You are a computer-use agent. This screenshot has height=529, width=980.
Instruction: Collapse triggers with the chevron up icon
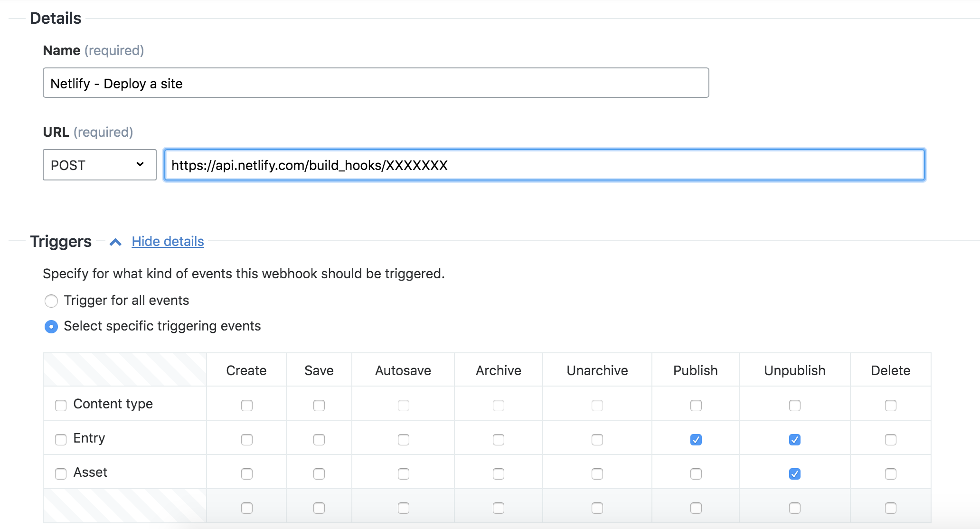pos(115,242)
